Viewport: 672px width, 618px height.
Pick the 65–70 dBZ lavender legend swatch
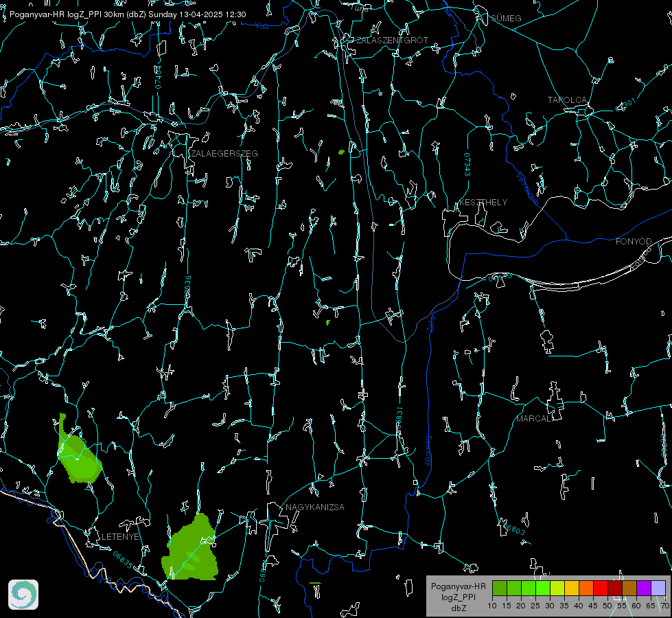click(x=658, y=588)
